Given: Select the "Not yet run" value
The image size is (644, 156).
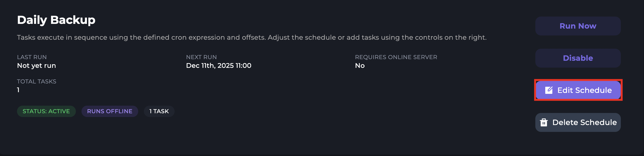Looking at the screenshot, I should (37, 65).
